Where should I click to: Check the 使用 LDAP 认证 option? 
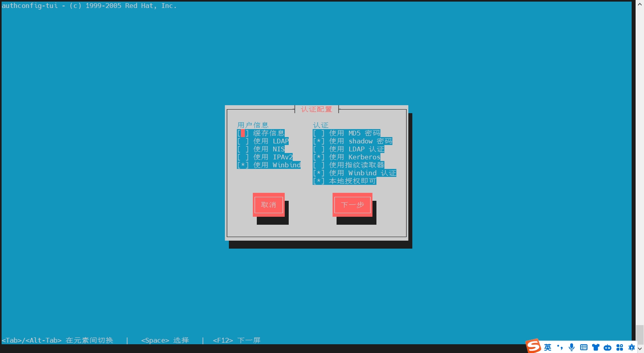click(x=319, y=149)
